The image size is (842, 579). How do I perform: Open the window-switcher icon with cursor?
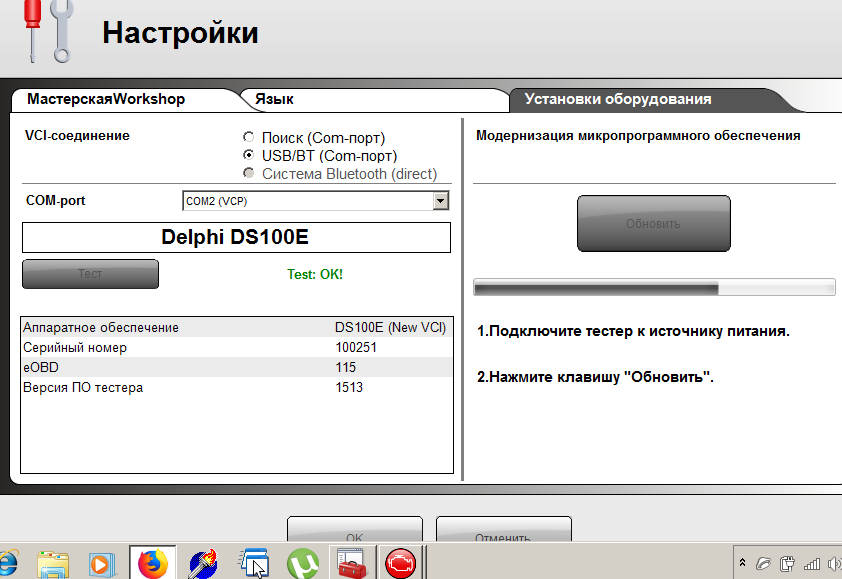[x=253, y=563]
